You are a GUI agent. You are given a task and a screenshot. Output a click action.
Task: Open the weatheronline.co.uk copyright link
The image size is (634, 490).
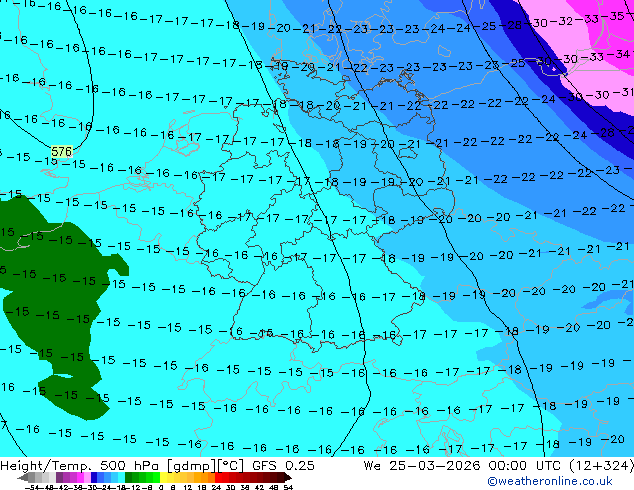550,481
